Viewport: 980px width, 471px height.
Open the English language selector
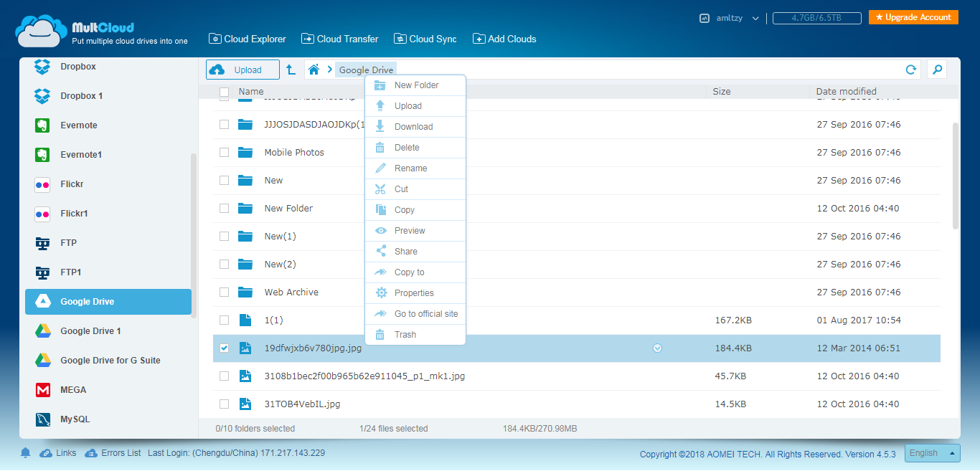coord(931,453)
